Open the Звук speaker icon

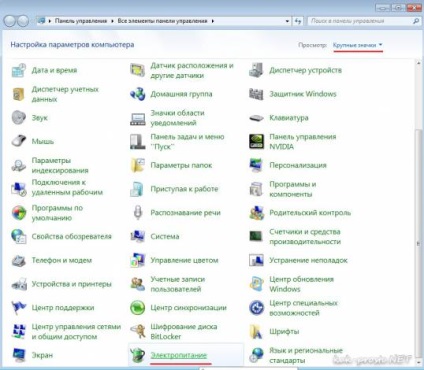[x=19, y=118]
